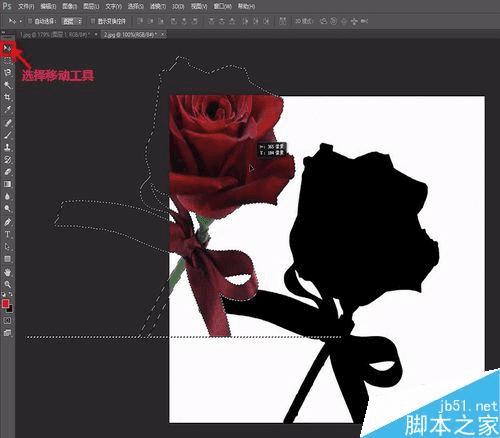Open the 3D menu
The image size is (500, 438).
click(x=178, y=6)
